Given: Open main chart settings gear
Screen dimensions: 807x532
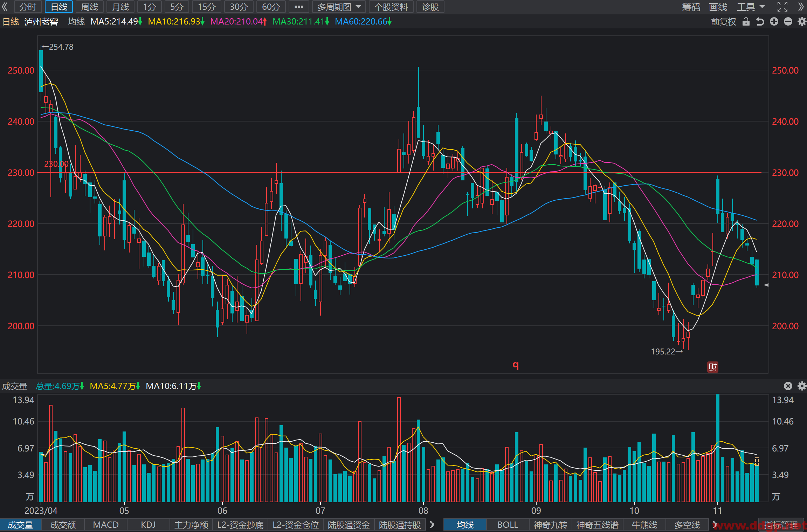Looking at the screenshot, I should click(802, 22).
